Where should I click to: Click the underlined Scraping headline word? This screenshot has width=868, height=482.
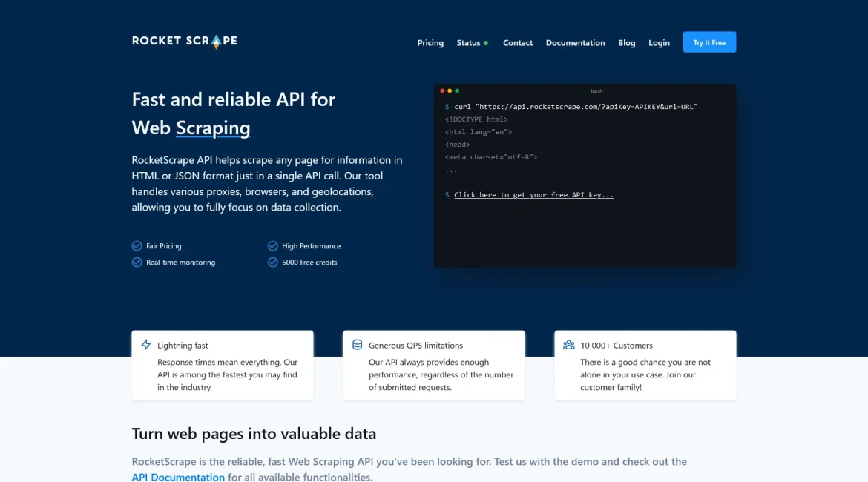pos(213,128)
